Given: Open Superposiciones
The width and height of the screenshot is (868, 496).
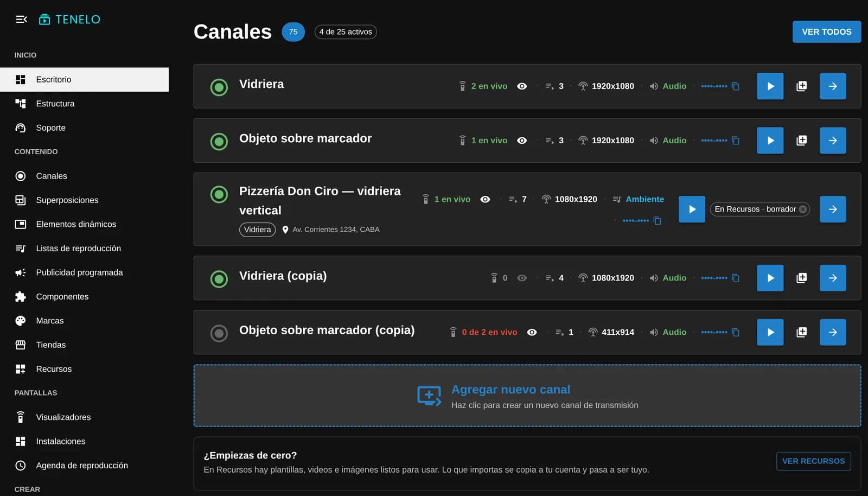Looking at the screenshot, I should click(84, 200).
